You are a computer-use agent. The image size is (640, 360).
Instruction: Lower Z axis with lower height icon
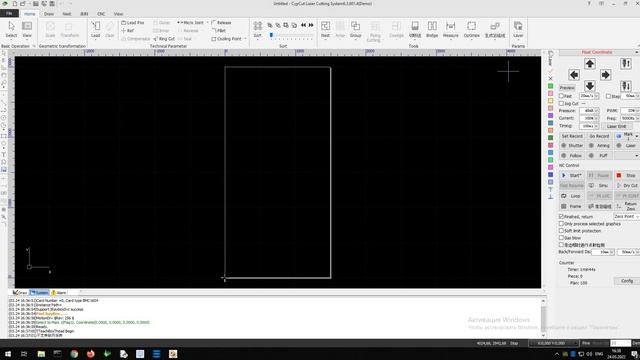click(x=626, y=86)
